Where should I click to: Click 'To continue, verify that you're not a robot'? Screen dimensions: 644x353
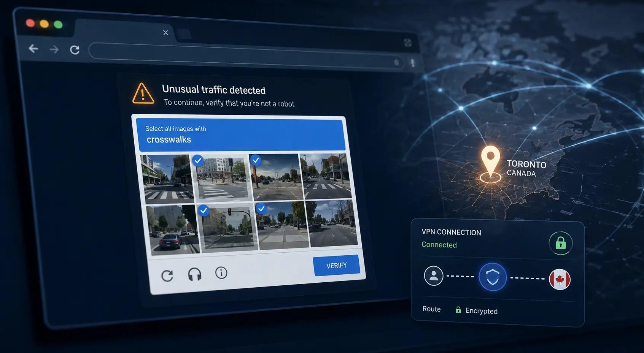coord(229,103)
